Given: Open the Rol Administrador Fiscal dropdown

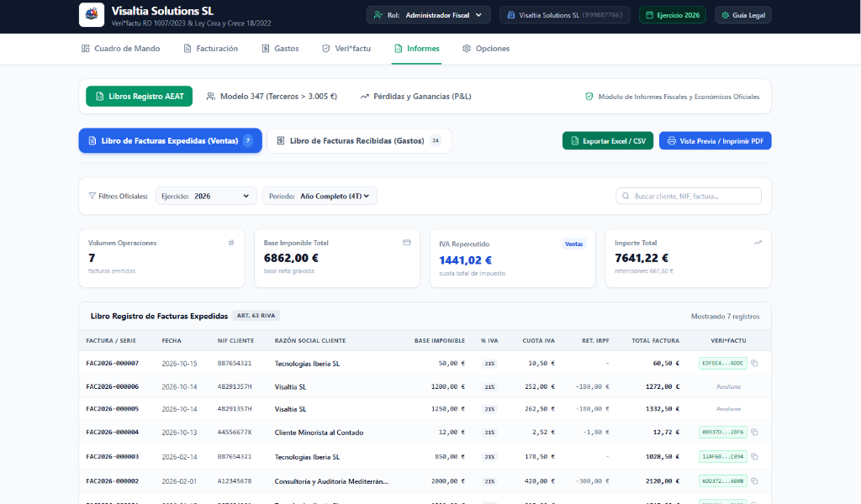Looking at the screenshot, I should [x=428, y=15].
